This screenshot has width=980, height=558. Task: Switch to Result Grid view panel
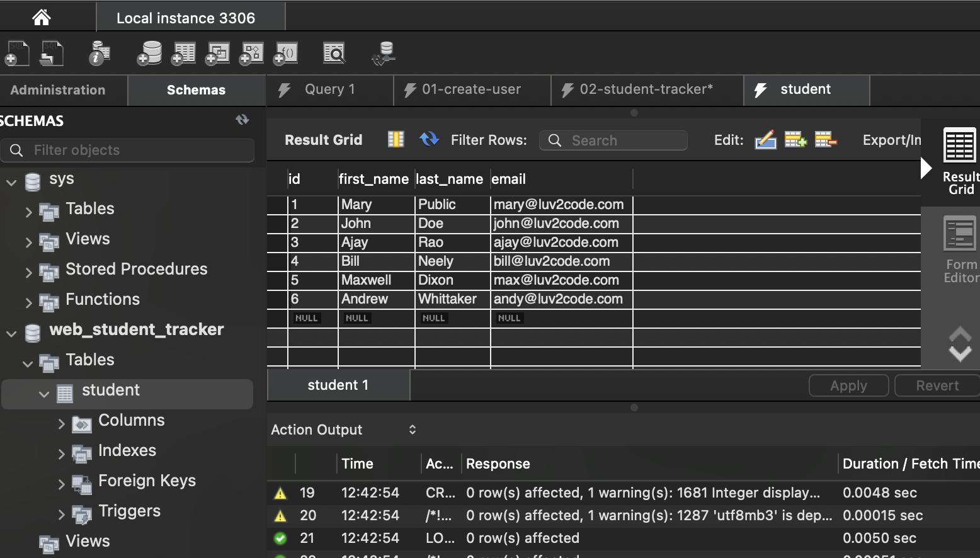[960, 161]
